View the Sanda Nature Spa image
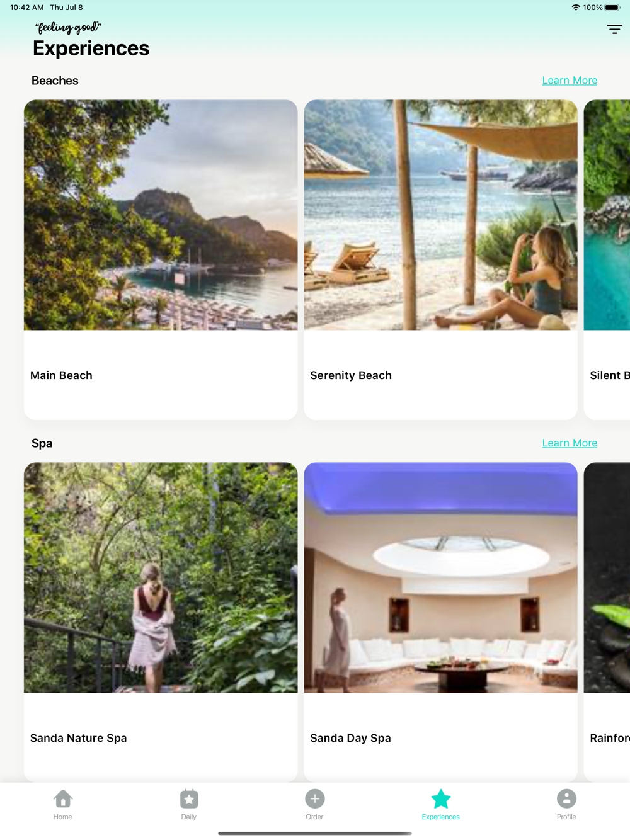This screenshot has width=630, height=840. pyautogui.click(x=161, y=577)
